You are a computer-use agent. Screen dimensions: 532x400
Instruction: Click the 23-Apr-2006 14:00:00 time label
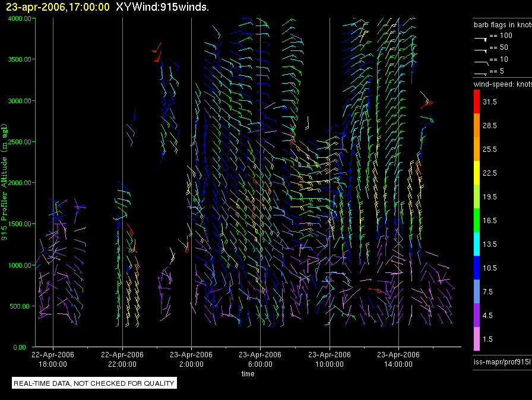tap(398, 359)
